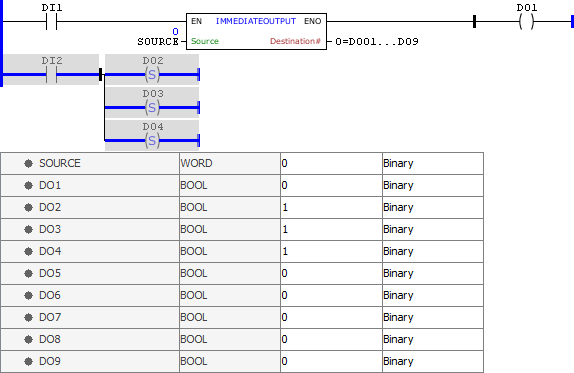The image size is (574, 373).
Task: Select the DO2 set coil
Action: point(152,75)
